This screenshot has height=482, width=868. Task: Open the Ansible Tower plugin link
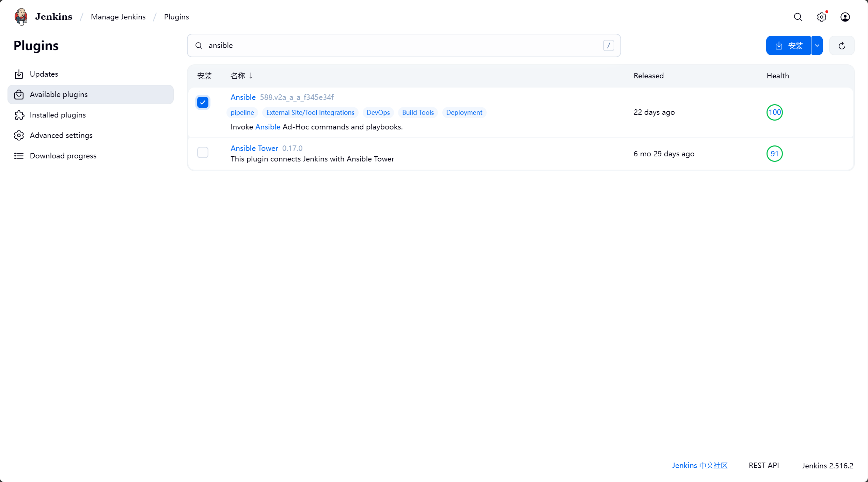point(254,148)
